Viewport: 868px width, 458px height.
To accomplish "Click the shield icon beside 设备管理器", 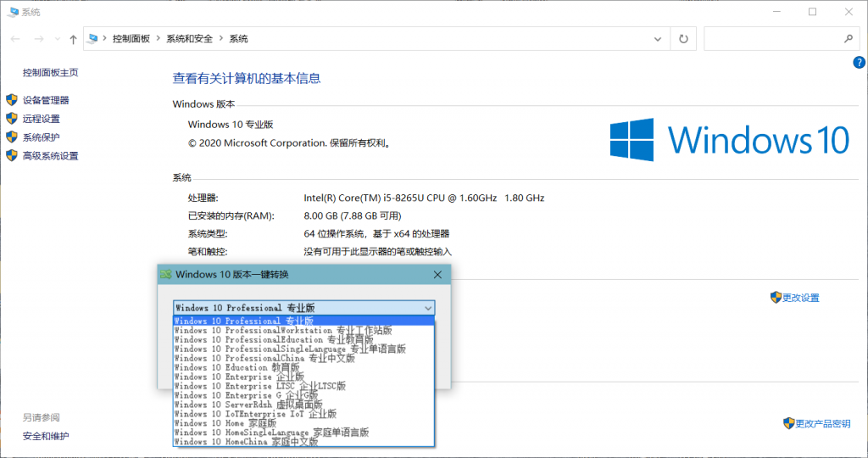I will (12, 100).
